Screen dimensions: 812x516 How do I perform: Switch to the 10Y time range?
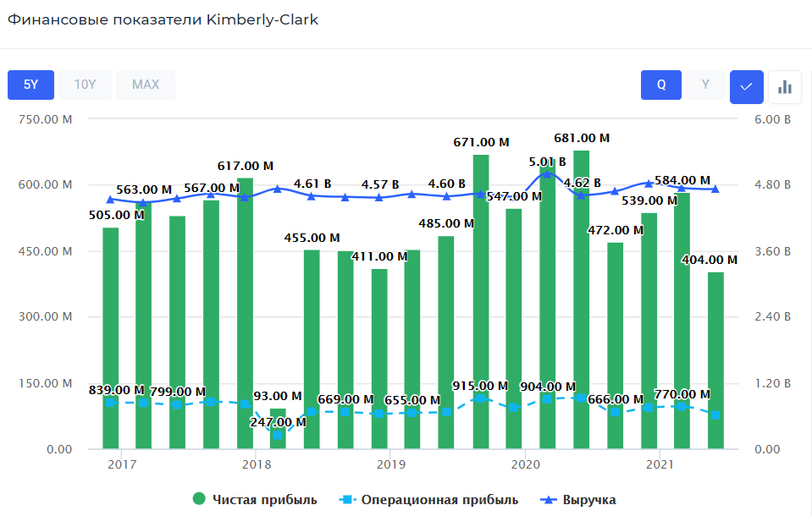[x=85, y=85]
